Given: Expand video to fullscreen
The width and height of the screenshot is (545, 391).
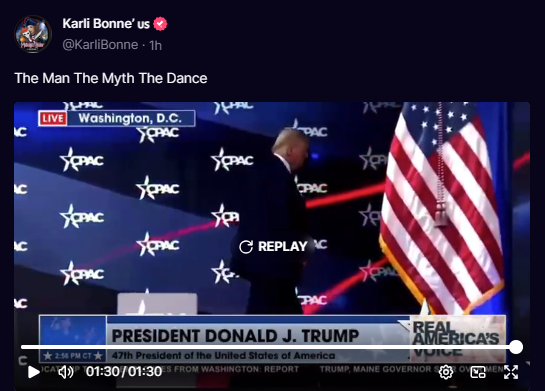Looking at the screenshot, I should pos(511,372).
